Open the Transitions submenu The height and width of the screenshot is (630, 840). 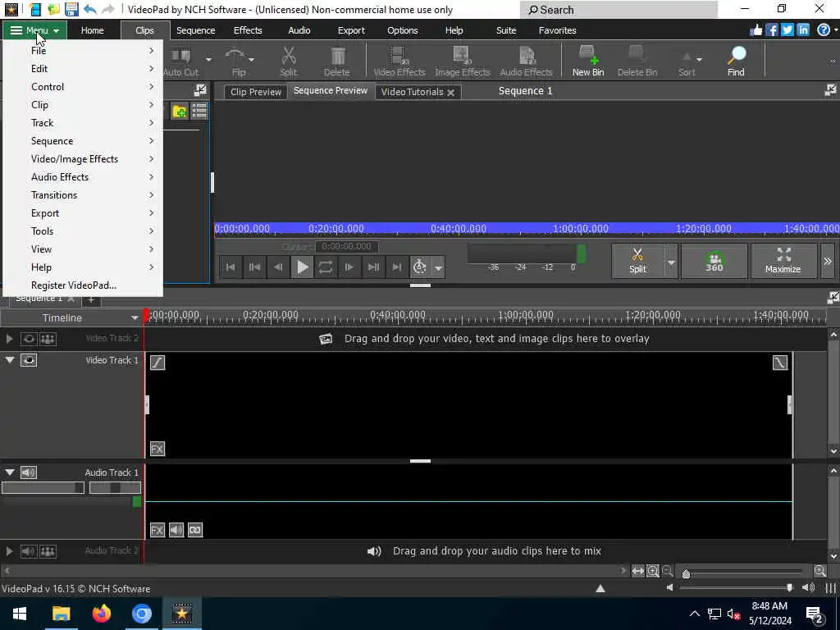83,195
